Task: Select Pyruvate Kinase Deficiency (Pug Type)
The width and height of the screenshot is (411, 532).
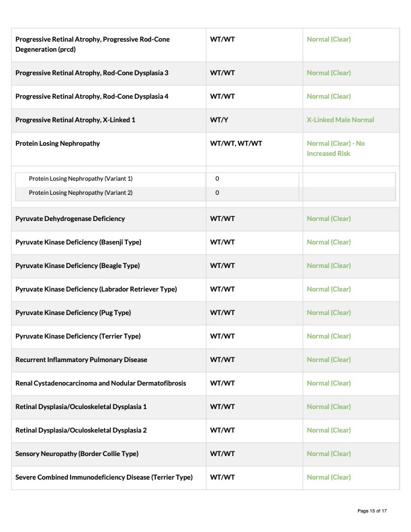Action: (73, 313)
